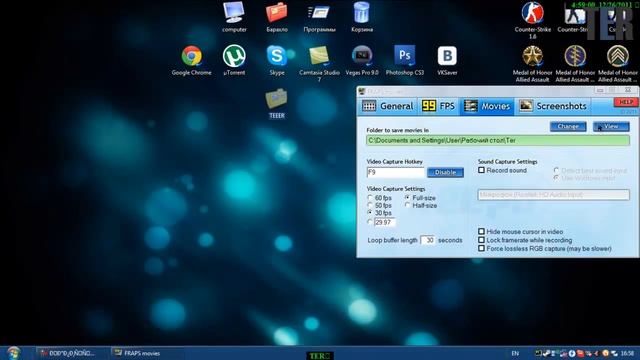Launch µTorrent desktop shortcut

(x=234, y=60)
